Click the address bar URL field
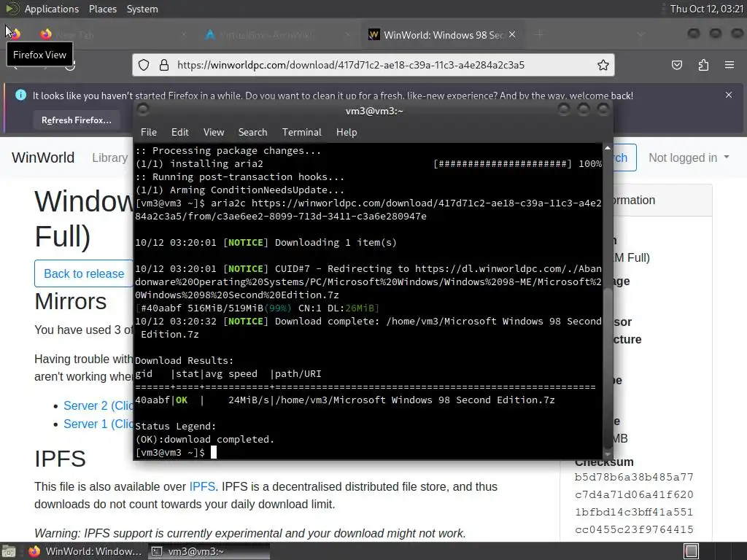This screenshot has height=560, width=747. coord(373,65)
